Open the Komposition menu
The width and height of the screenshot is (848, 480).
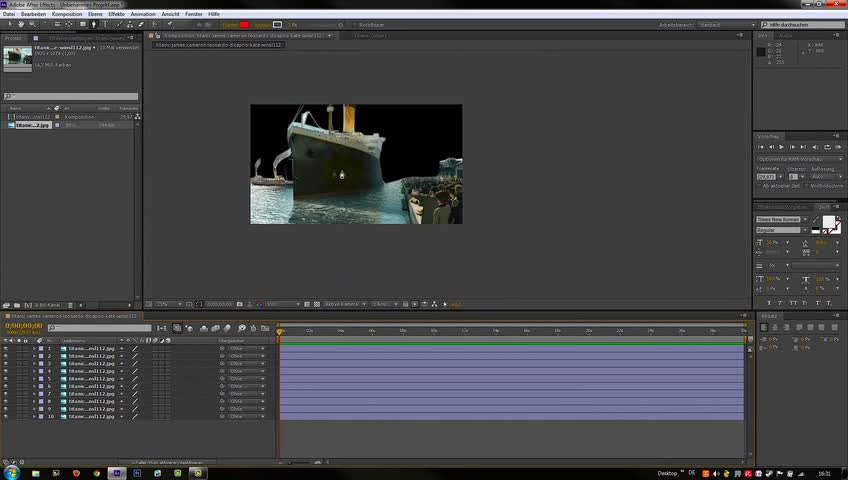tap(67, 14)
